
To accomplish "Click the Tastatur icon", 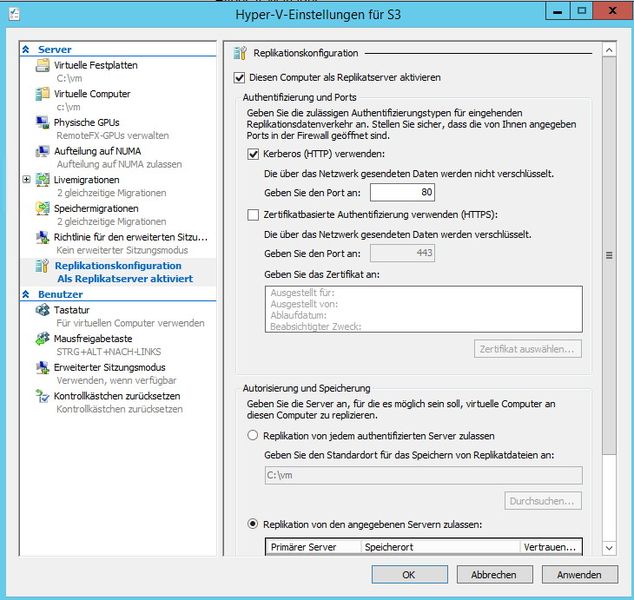I will coord(42,310).
